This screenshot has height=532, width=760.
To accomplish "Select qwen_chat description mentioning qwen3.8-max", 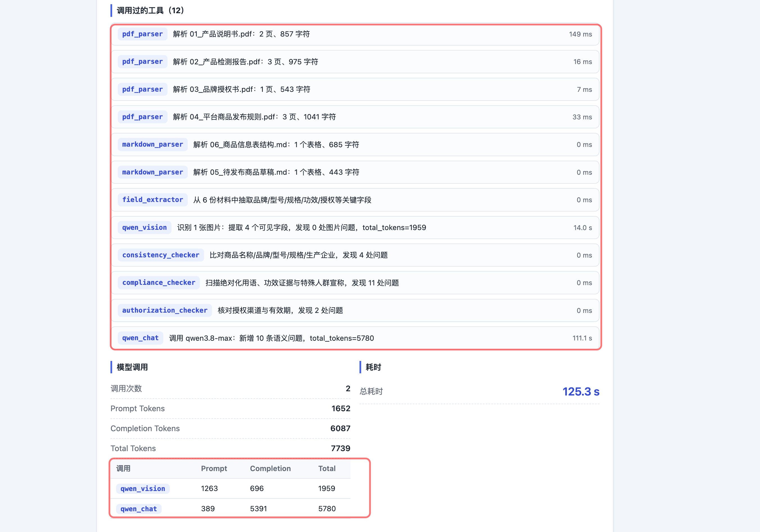I will click(x=272, y=338).
